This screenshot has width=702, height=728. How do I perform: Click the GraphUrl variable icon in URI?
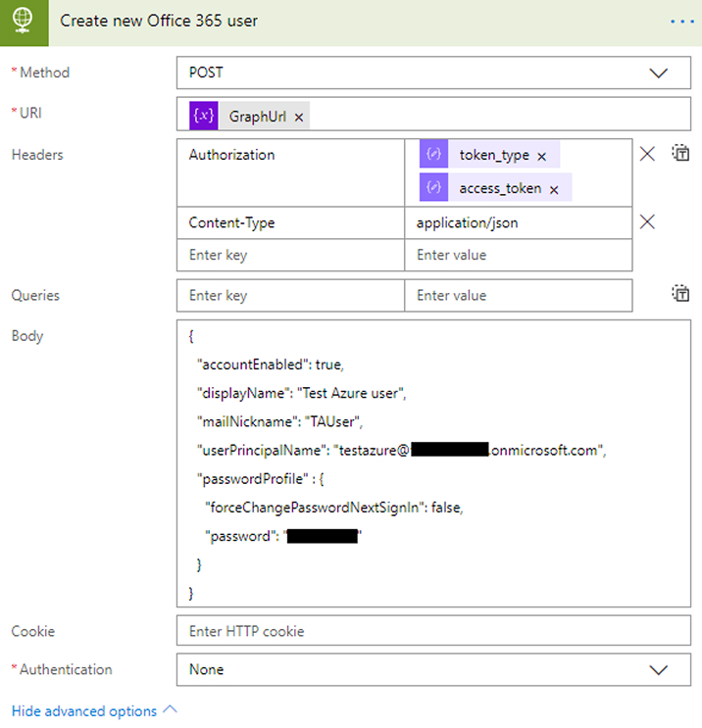tap(204, 116)
